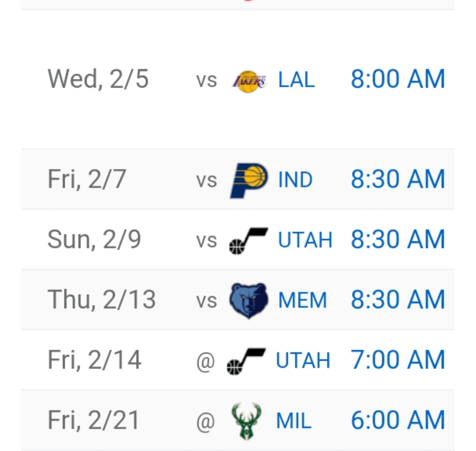
Task: Tap the 8:30 AM time for Fri 2/7
Action: click(x=398, y=179)
